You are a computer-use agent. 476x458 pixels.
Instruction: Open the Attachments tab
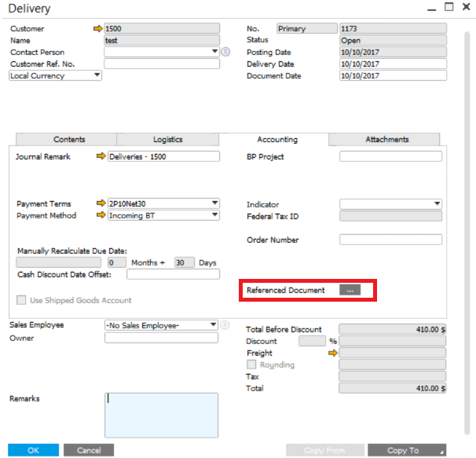coord(386,139)
